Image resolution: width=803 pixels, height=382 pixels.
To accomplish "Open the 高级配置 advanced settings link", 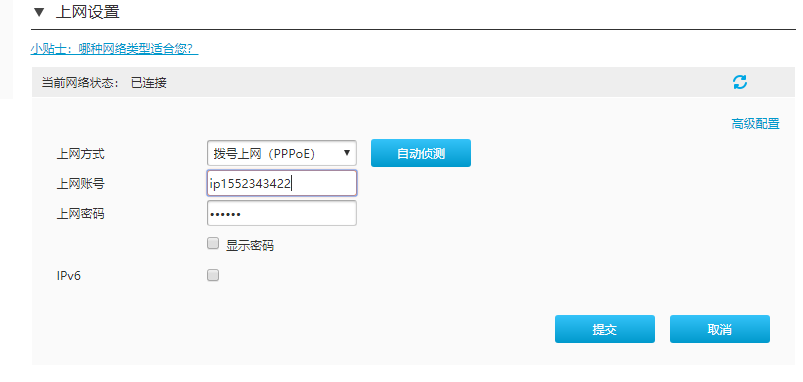I will (755, 124).
